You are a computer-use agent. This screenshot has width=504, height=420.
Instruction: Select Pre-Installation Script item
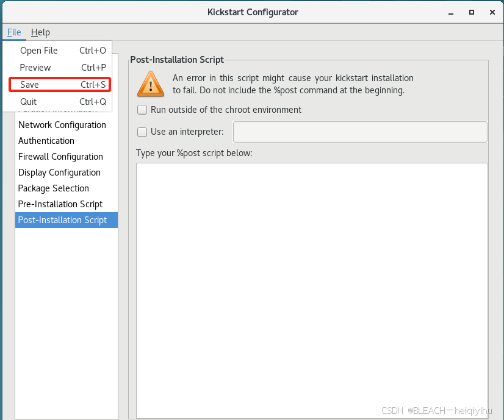coord(67,204)
